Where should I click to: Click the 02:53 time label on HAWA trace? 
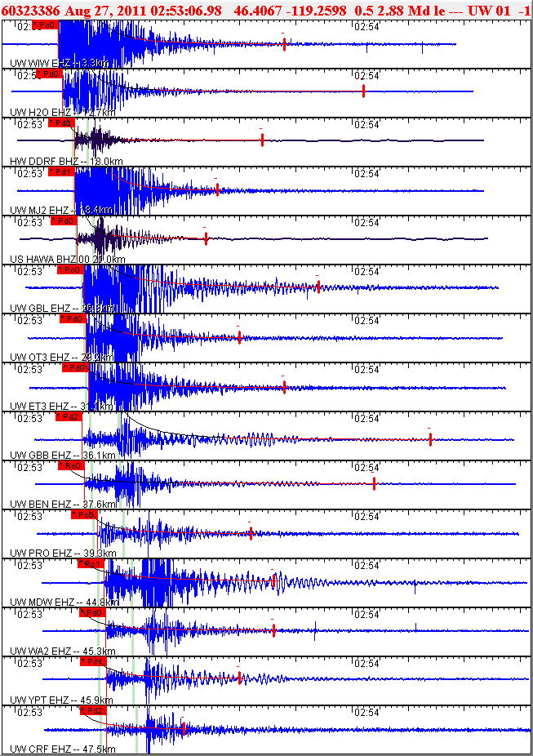click(30, 223)
